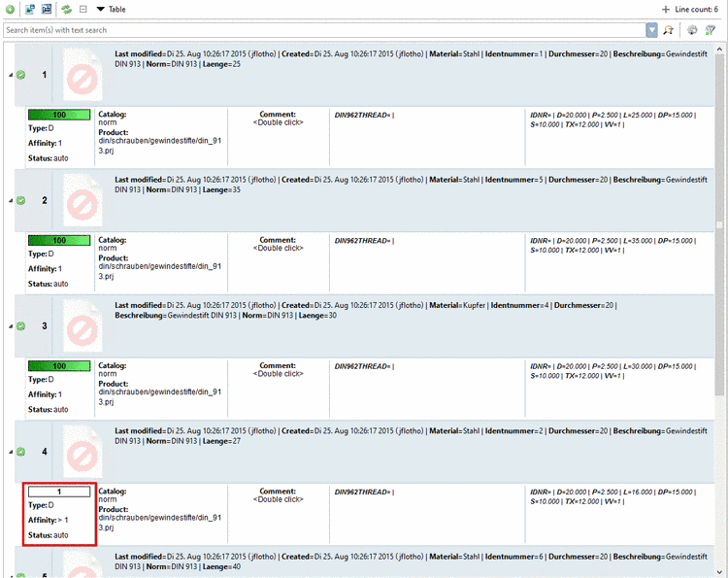The width and height of the screenshot is (728, 578).
Task: Collapse row 4 with its triangle
Action: coord(11,452)
